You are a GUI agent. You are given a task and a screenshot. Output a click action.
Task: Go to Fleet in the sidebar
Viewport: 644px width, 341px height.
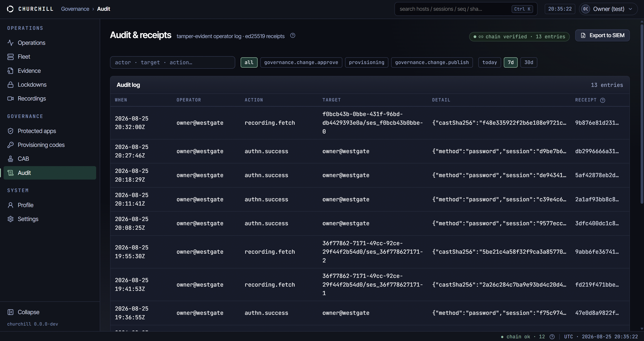(50, 57)
